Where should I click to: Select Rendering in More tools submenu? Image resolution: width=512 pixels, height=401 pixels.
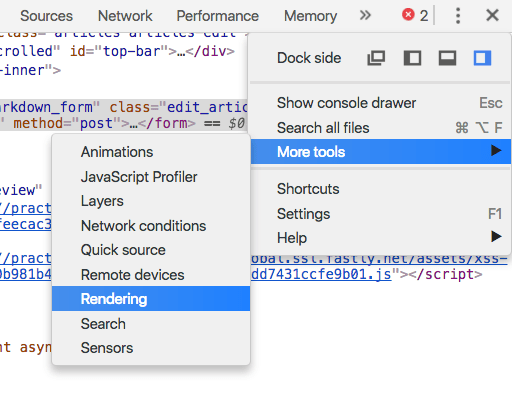tap(151, 299)
